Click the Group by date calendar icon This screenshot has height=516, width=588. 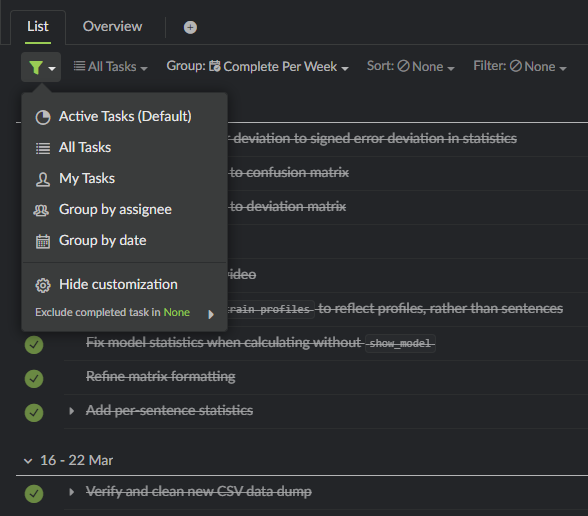(43, 241)
